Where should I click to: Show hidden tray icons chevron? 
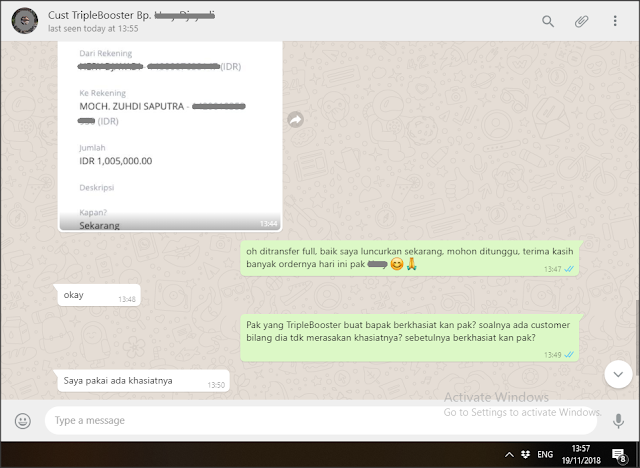tap(509, 455)
